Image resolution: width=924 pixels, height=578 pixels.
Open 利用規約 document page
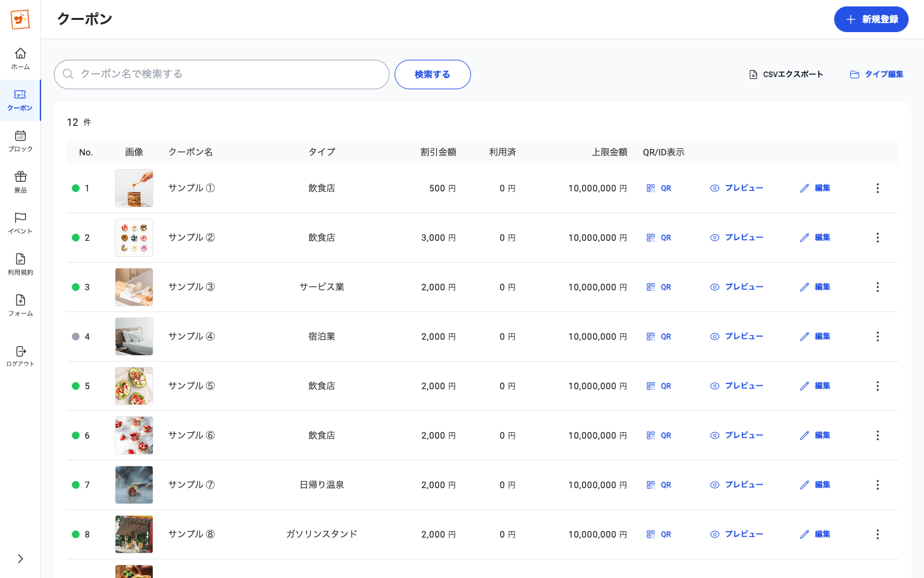pyautogui.click(x=20, y=265)
